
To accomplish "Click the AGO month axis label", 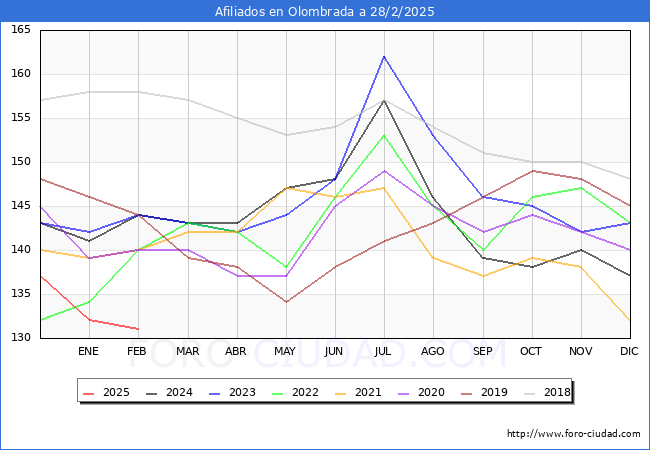I will click(x=433, y=351).
